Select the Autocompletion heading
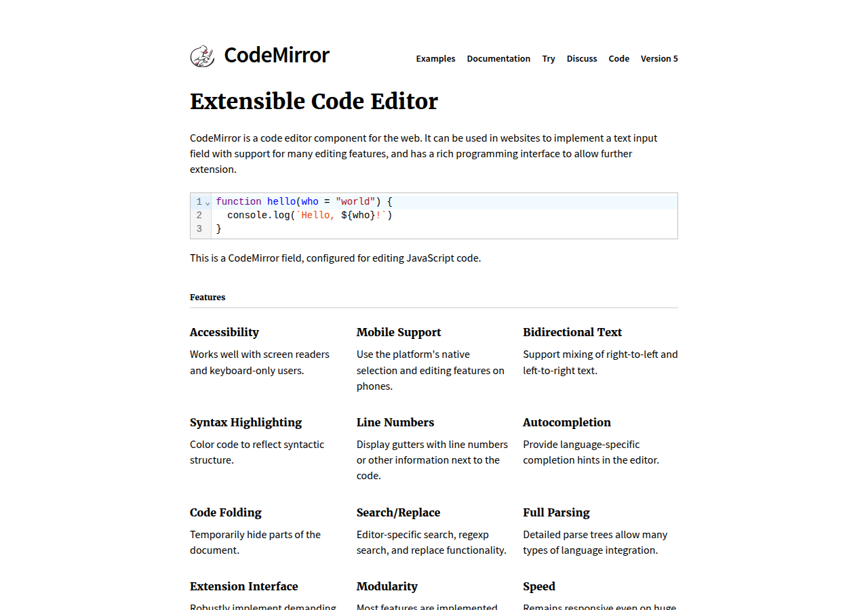The height and width of the screenshot is (610, 868). pos(567,422)
